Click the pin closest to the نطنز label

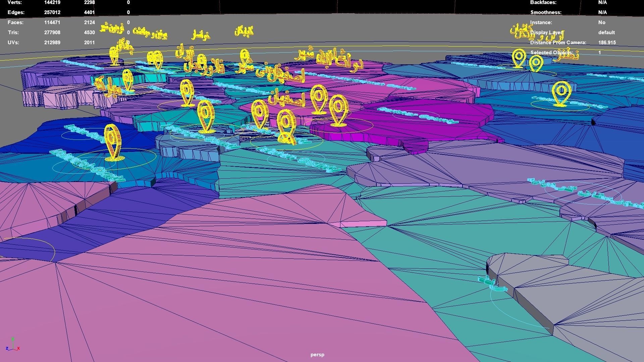[536, 63]
